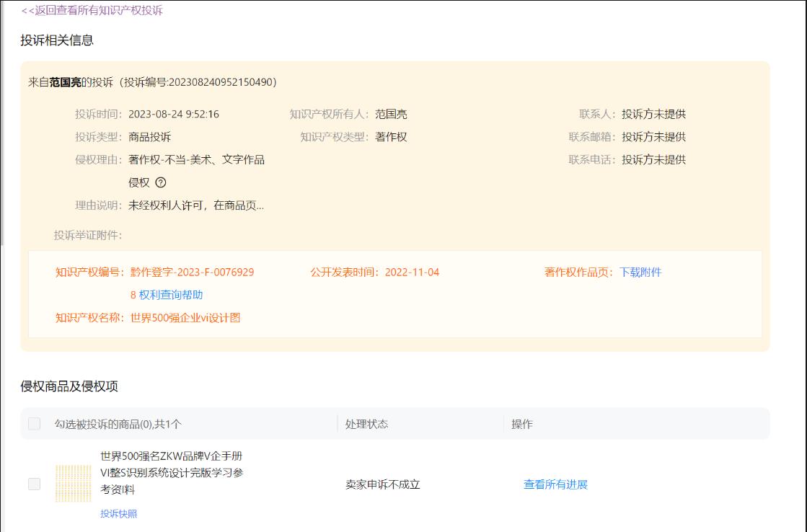Click the help question mark icon beside 侵权
Viewport: 807px width, 532px height.
161,183
